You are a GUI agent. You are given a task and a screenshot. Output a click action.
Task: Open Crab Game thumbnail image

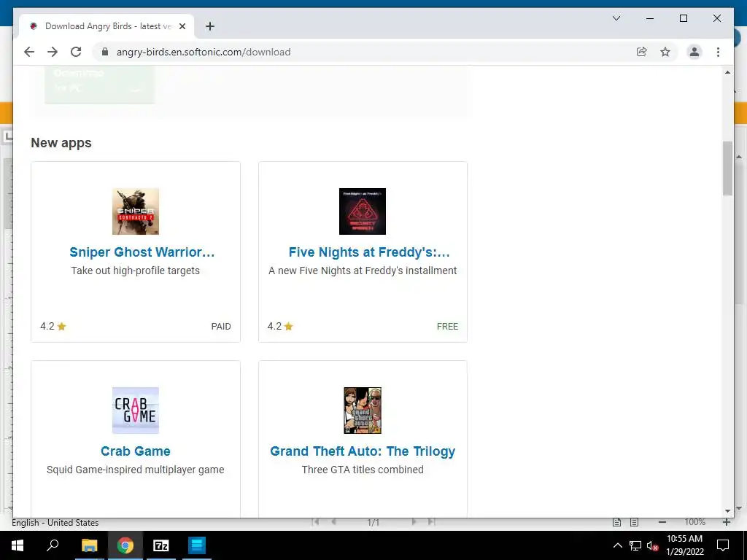(x=135, y=410)
